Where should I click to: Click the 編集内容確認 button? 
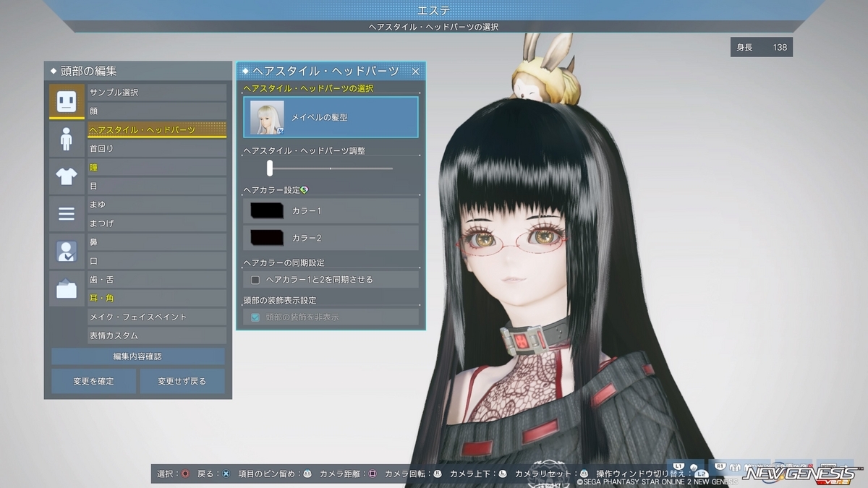point(138,356)
